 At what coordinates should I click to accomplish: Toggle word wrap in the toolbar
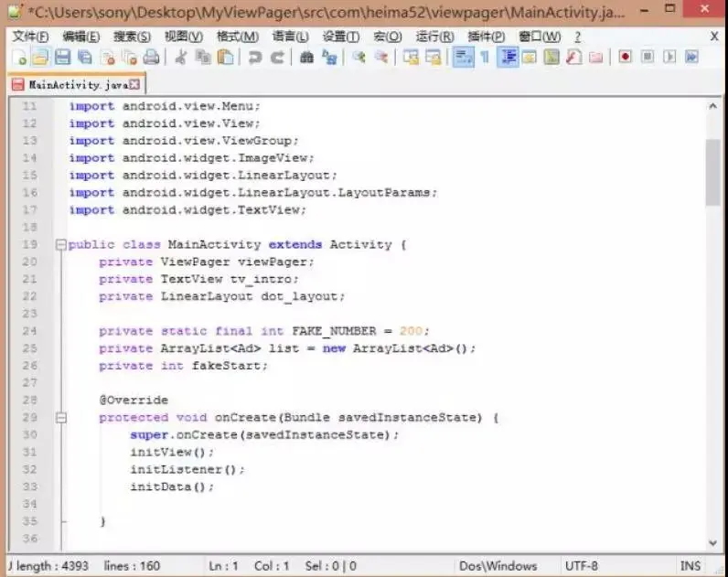[x=463, y=58]
